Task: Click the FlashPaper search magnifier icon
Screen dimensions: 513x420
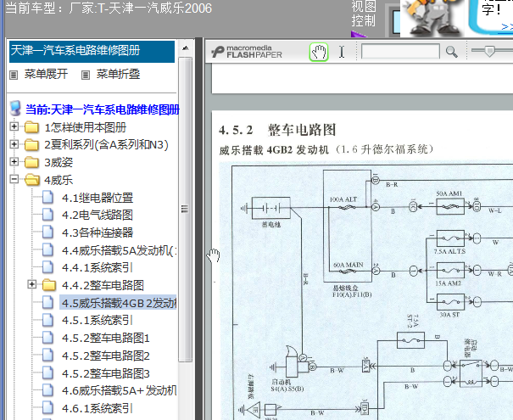Action: click(x=451, y=52)
